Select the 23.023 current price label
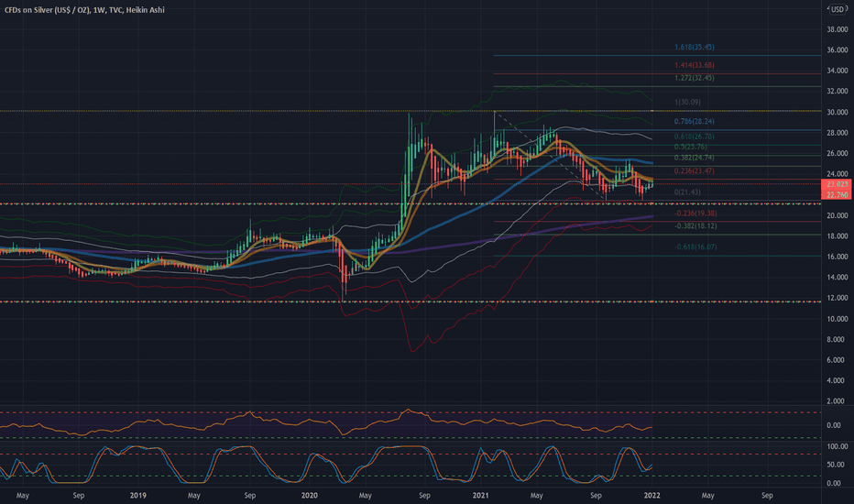This screenshot has width=854, height=504. tap(838, 185)
